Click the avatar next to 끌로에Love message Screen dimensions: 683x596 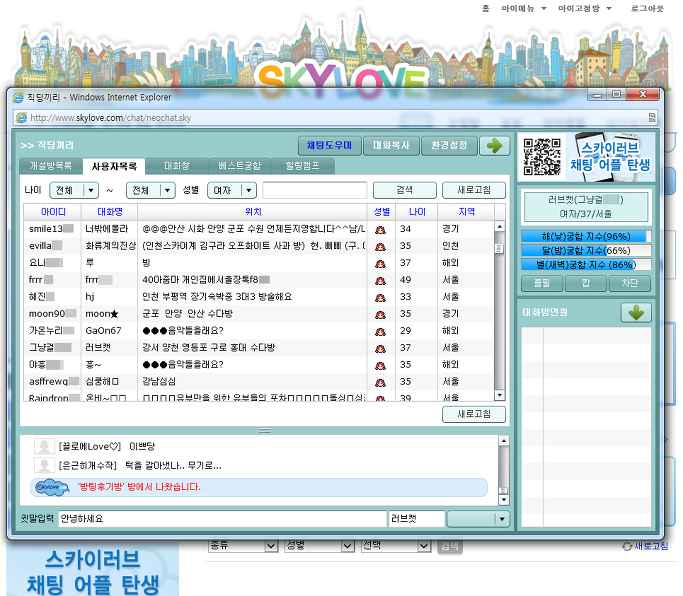(x=44, y=446)
